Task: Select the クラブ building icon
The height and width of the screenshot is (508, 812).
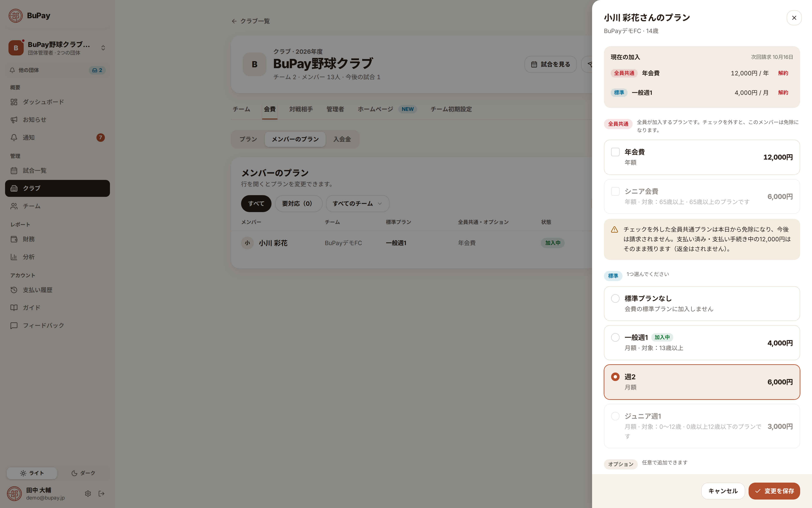Action: (x=14, y=188)
